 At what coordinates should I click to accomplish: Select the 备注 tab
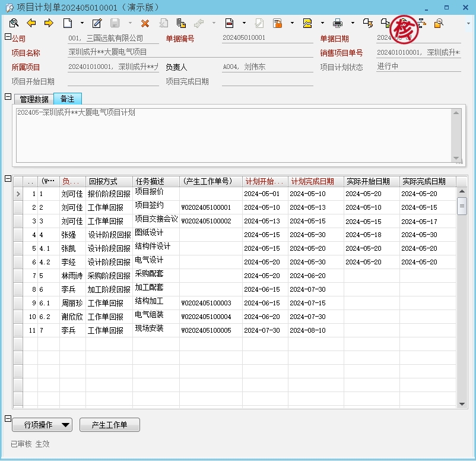click(68, 99)
